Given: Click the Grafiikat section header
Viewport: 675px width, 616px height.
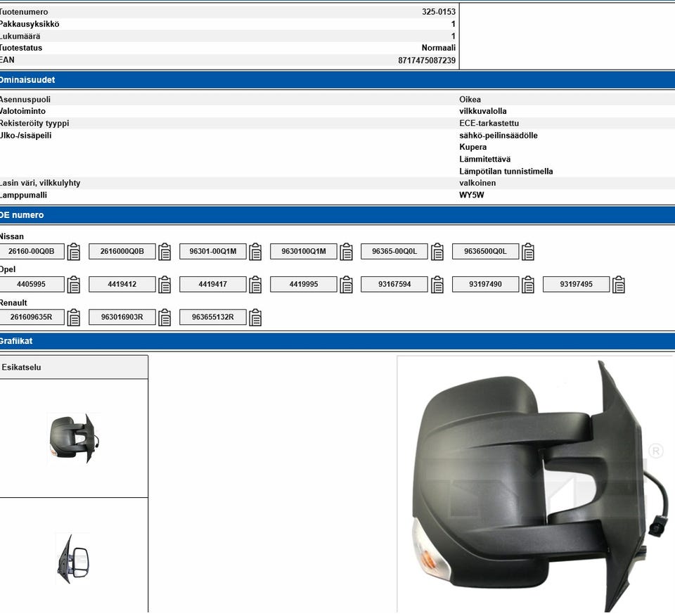Looking at the screenshot, I should point(337,341).
